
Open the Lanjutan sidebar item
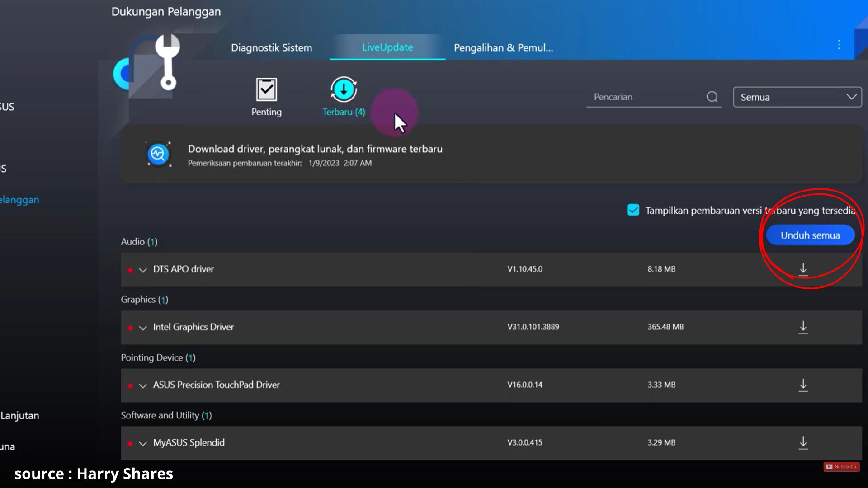pyautogui.click(x=19, y=415)
